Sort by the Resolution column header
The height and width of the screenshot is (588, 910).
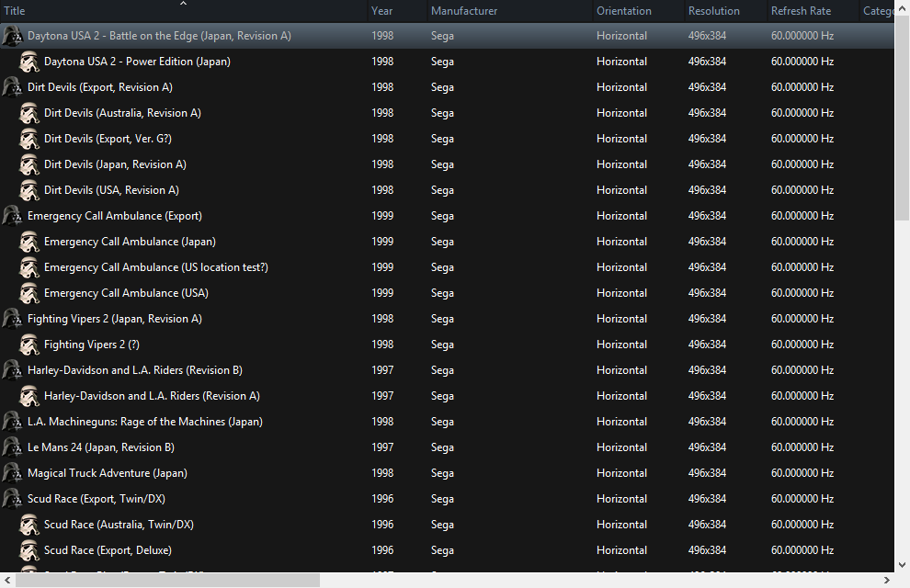(x=726, y=11)
